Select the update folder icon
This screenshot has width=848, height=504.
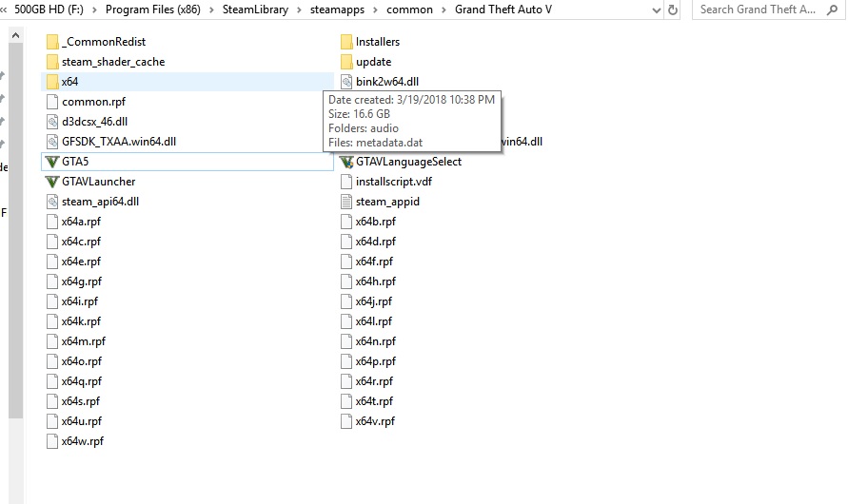click(346, 62)
